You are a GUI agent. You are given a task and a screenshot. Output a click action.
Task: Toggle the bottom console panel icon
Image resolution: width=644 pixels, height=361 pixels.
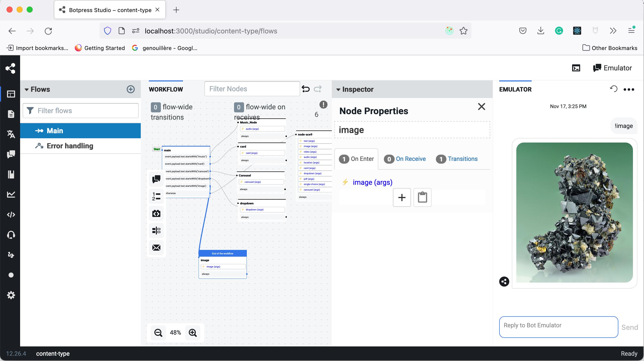576,68
